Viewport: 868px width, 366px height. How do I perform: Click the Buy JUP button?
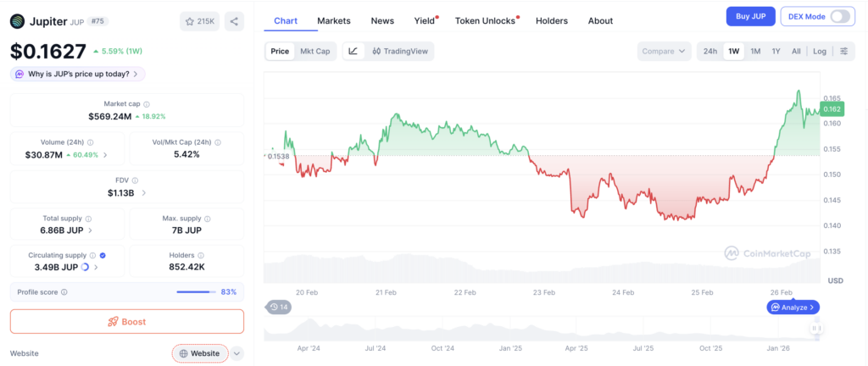click(751, 17)
